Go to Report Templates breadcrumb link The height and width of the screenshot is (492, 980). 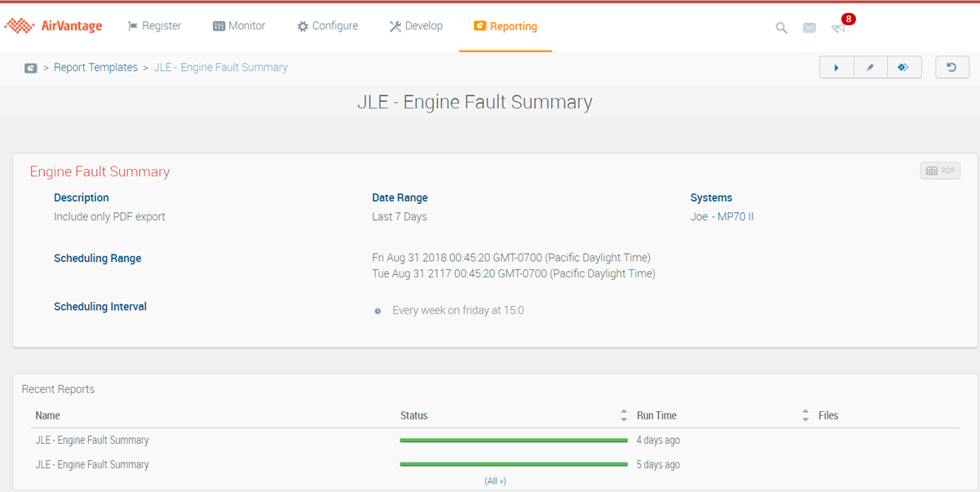[95, 68]
